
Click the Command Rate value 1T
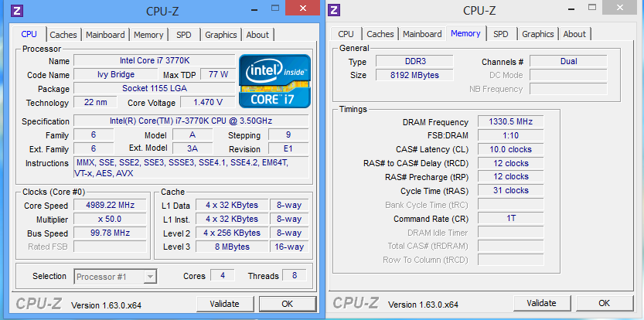click(511, 218)
